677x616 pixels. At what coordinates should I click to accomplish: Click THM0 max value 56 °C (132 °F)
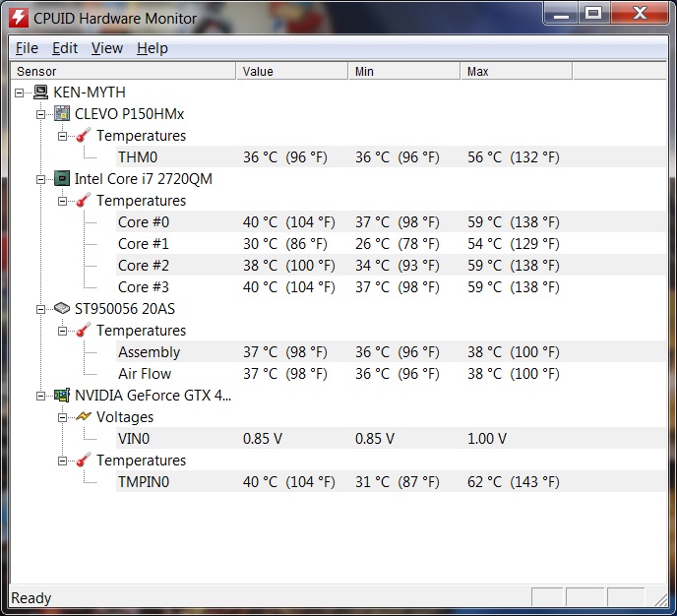point(514,156)
